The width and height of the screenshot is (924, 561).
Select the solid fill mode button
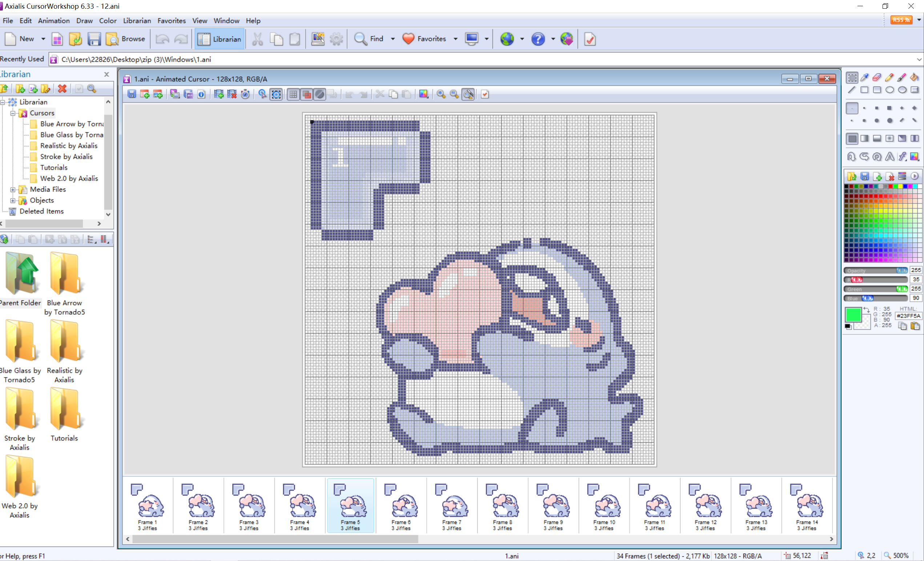pyautogui.click(x=852, y=139)
